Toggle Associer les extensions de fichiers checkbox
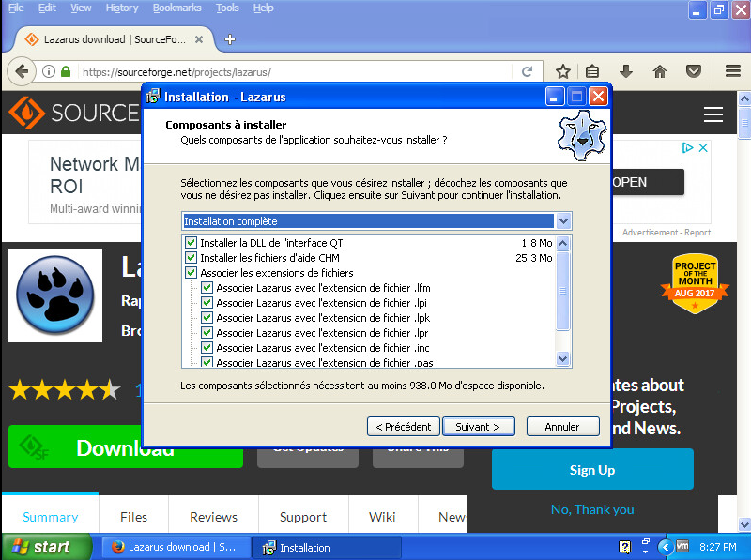751x560 pixels. coord(191,273)
